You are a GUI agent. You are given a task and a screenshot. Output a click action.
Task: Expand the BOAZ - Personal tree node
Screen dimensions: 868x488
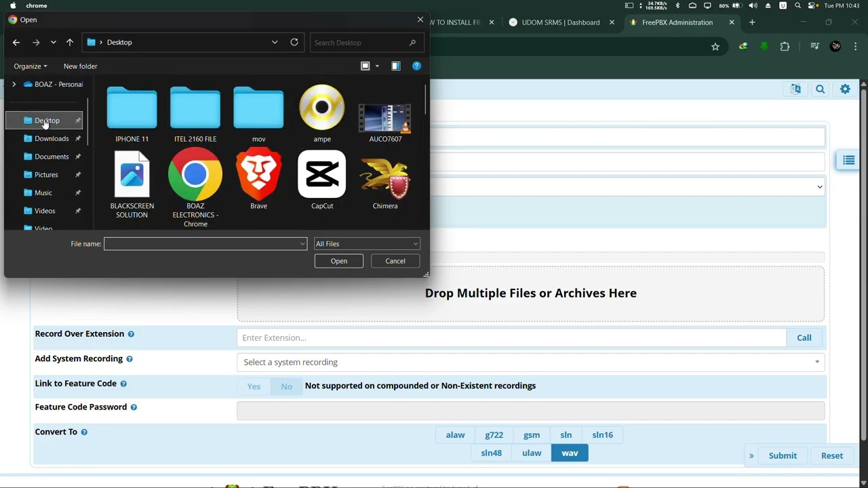point(14,84)
